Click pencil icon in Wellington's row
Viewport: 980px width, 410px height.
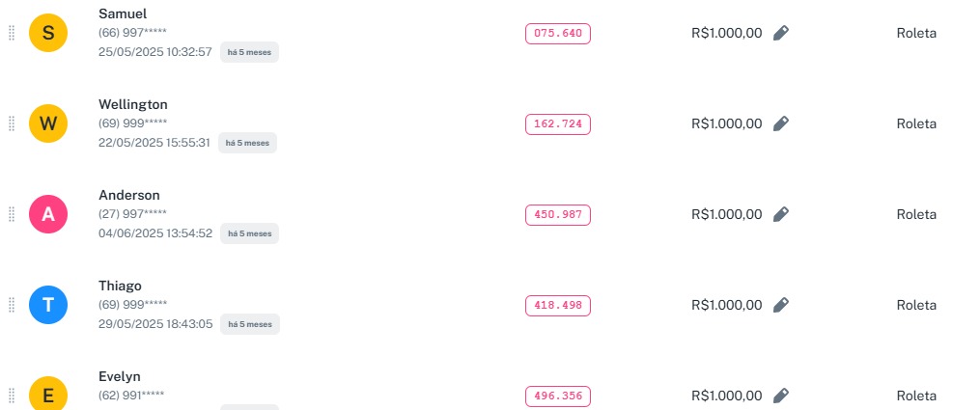[x=781, y=123]
